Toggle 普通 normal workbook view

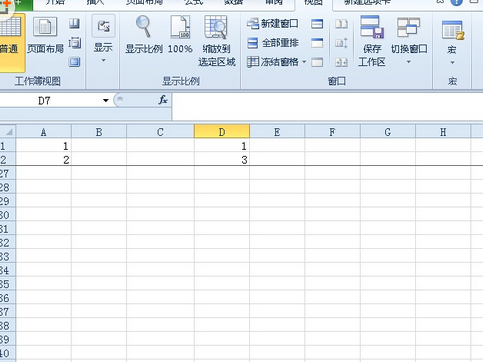click(11, 41)
